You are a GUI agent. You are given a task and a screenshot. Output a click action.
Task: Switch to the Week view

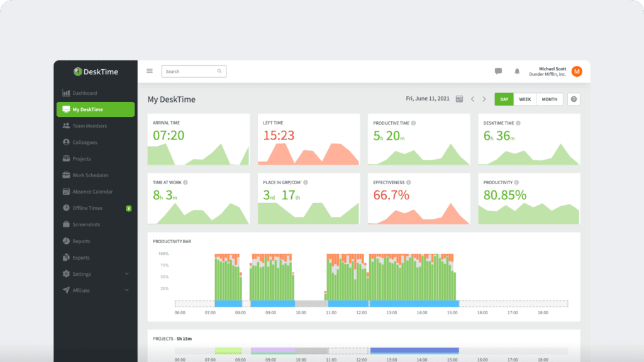[525, 99]
